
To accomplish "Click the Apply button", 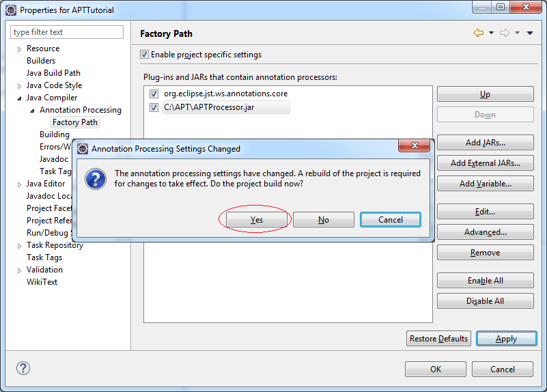I will 507,339.
